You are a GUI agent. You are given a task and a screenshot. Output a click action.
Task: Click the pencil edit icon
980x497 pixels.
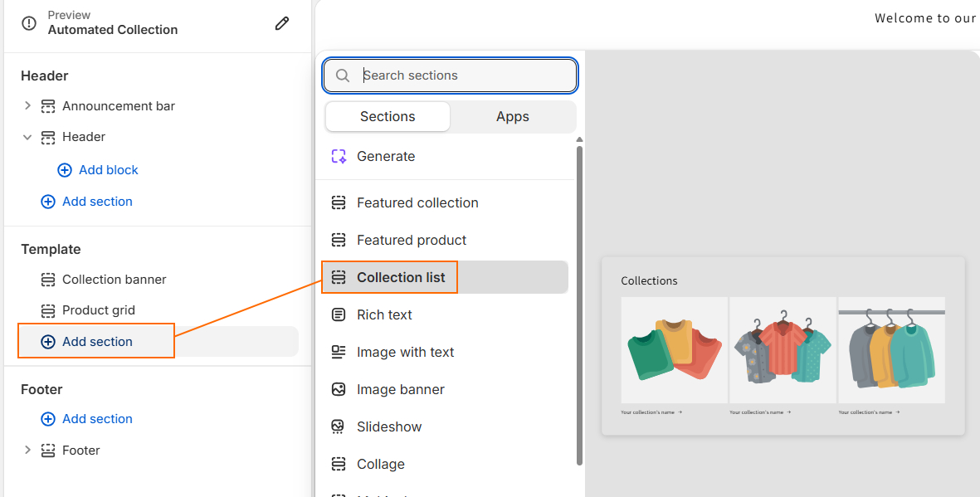(282, 24)
